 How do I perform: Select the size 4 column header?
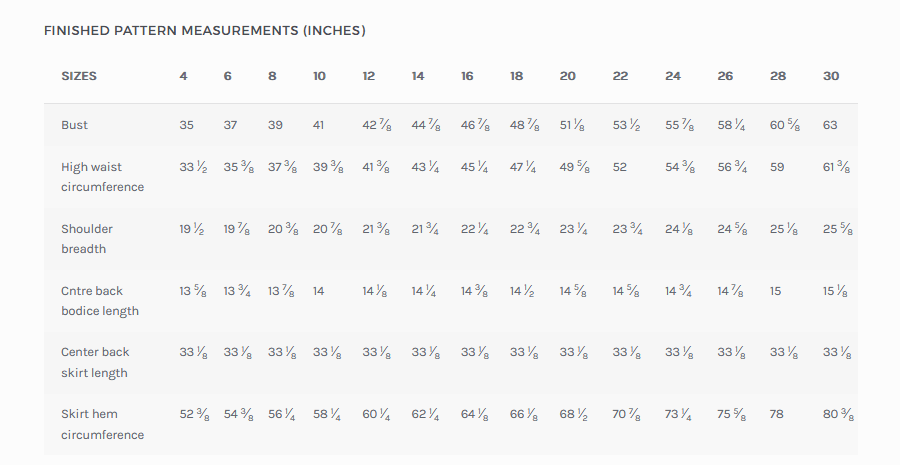[183, 77]
